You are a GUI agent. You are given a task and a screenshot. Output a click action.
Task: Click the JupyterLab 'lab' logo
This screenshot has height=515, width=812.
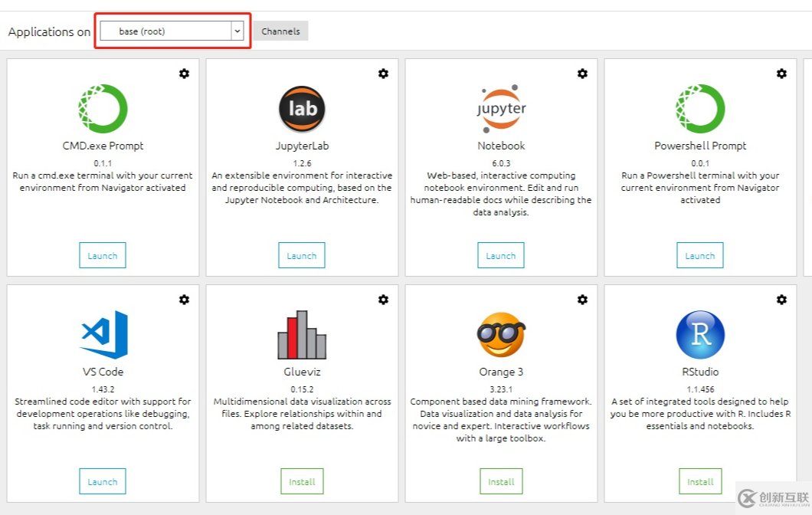click(302, 109)
